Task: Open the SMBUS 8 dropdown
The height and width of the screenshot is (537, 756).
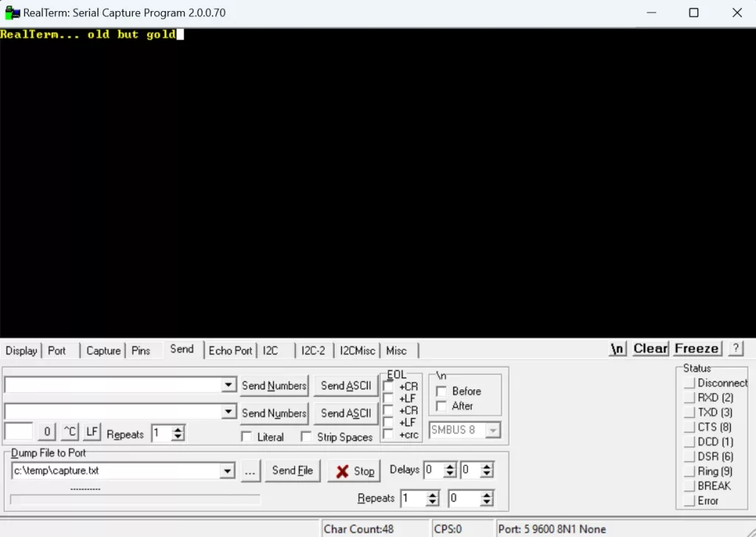Action: (x=492, y=430)
